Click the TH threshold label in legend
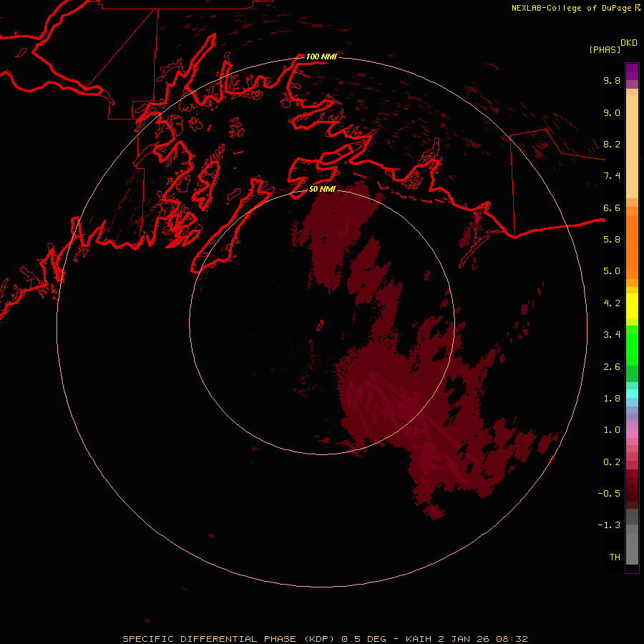Viewport: 644px width, 644px height. point(615,557)
